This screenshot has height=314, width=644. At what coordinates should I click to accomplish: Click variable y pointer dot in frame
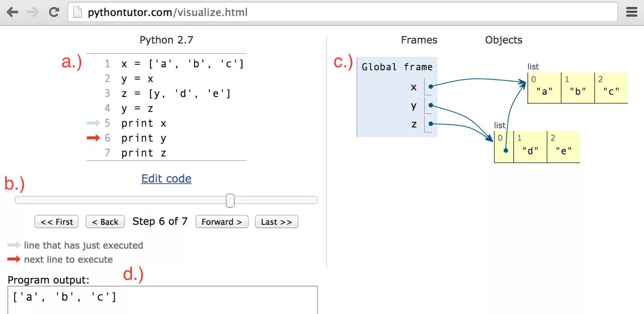(430, 106)
